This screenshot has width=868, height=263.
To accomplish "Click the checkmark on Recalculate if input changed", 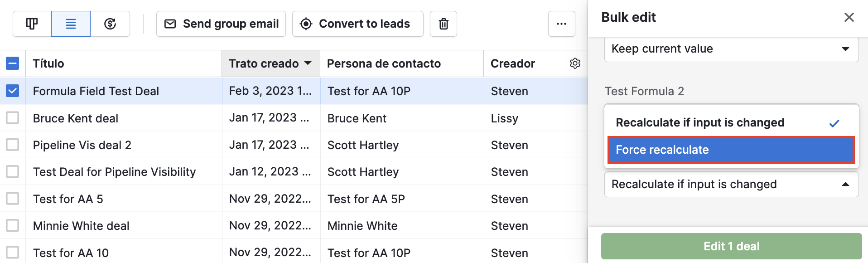I will (x=835, y=122).
